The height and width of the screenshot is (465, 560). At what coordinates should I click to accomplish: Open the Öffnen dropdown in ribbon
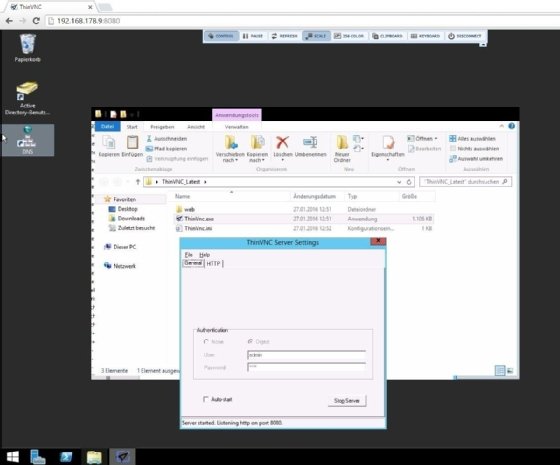(422, 139)
